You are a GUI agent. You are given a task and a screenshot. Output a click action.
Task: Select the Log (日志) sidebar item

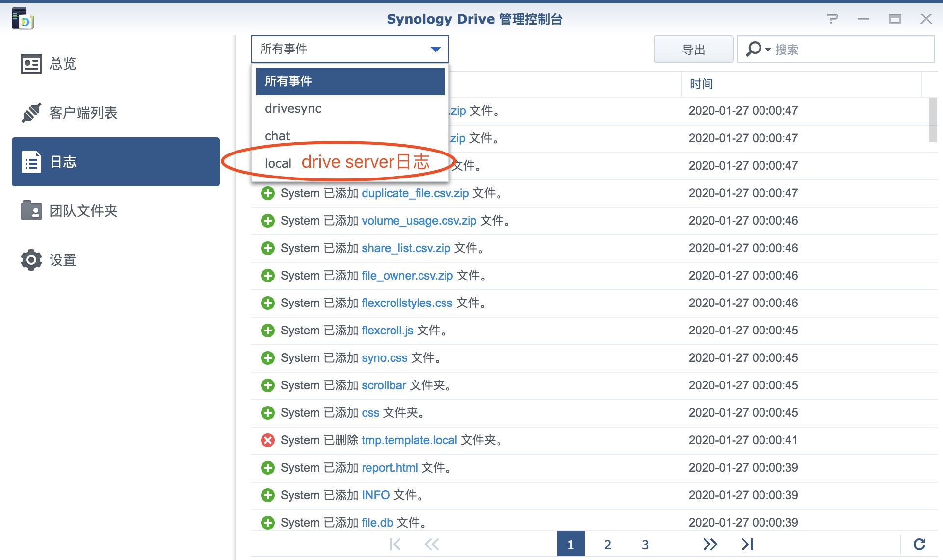coord(116,162)
